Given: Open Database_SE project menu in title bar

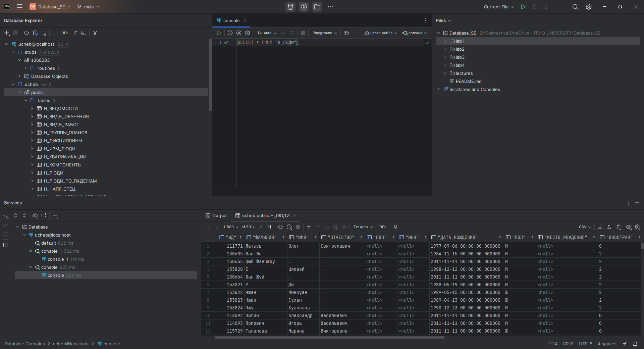Looking at the screenshot, I should [x=50, y=7].
